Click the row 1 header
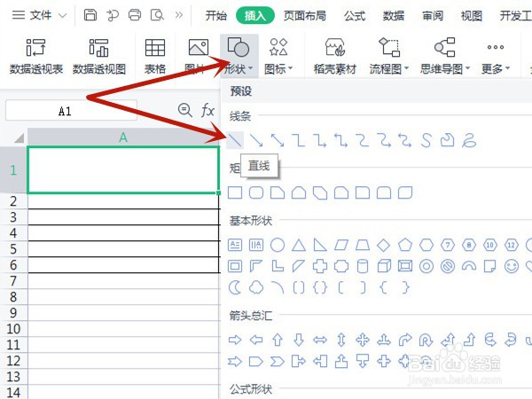Viewport: 532px width, 399px height. (13, 169)
